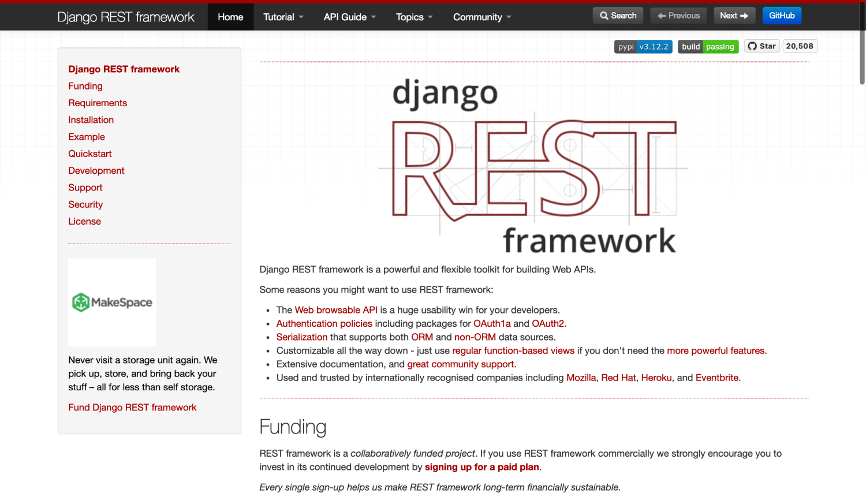The height and width of the screenshot is (504, 866).
Task: Open the Authentication policies link
Action: point(324,323)
